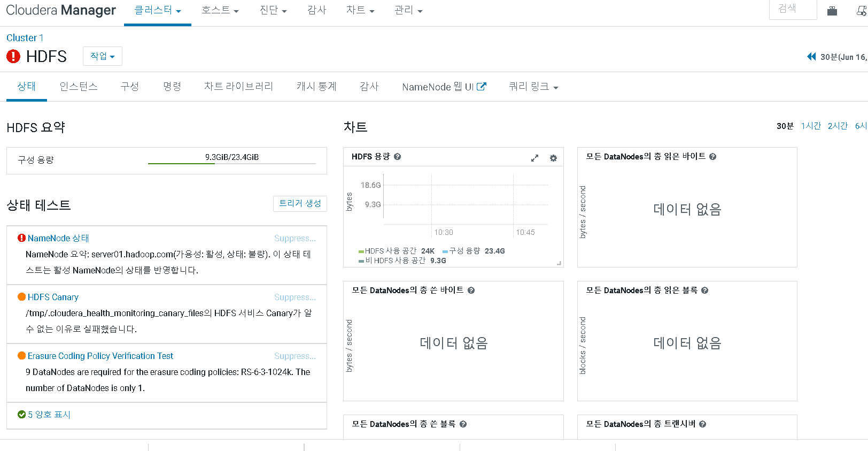This screenshot has height=451, width=868.
Task: Open the 진단 dropdown menu
Action: pyautogui.click(x=273, y=10)
